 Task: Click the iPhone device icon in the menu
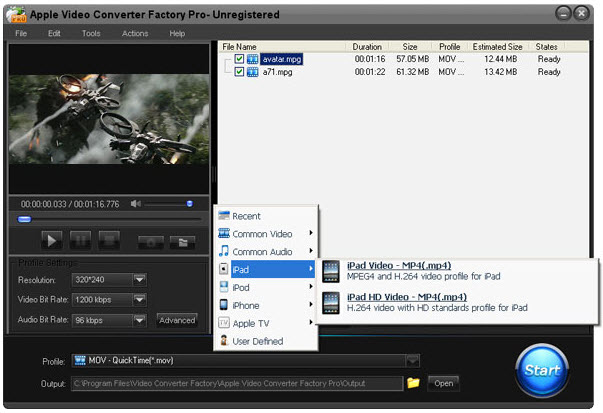[x=223, y=305]
